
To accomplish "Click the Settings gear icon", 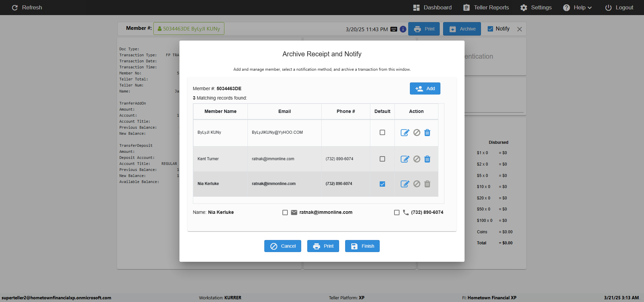I will [x=524, y=7].
